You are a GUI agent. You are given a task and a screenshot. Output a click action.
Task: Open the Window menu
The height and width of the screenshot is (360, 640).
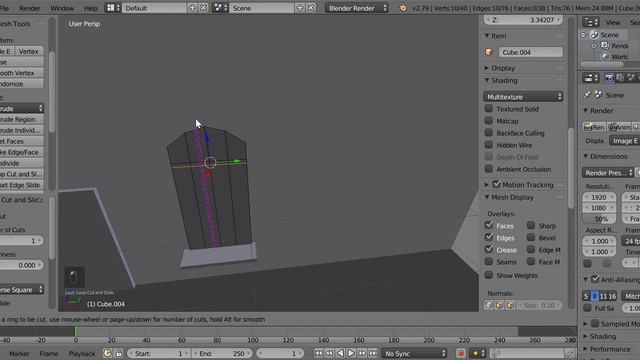62,8
